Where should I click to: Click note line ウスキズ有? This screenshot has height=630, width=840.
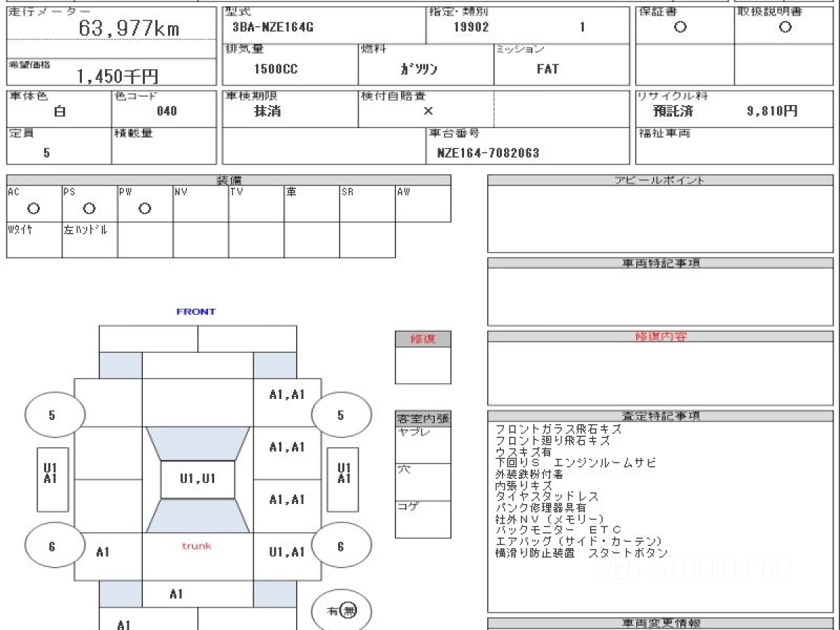click(524, 452)
